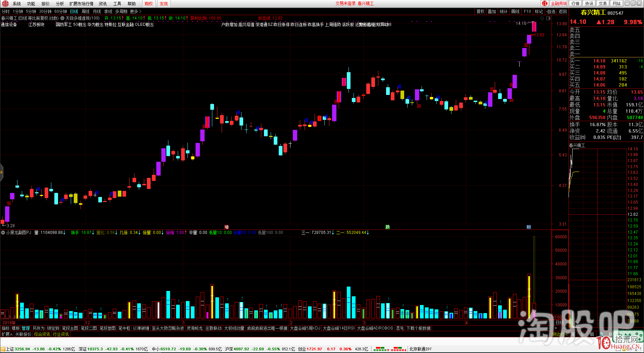Image resolution: width=644 pixels, height=353 pixels.
Task: Open the 功能 menu
Action: click(31, 4)
